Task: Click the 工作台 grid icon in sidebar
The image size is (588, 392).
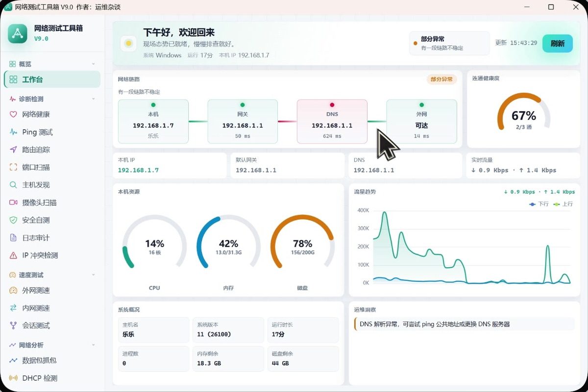Action: pyautogui.click(x=13, y=79)
